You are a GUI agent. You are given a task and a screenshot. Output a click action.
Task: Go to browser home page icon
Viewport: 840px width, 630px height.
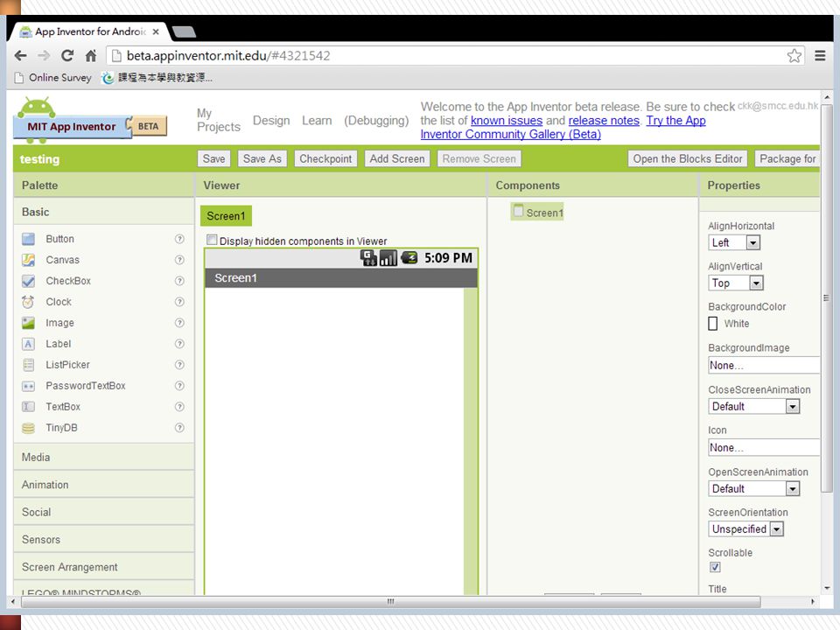point(91,56)
